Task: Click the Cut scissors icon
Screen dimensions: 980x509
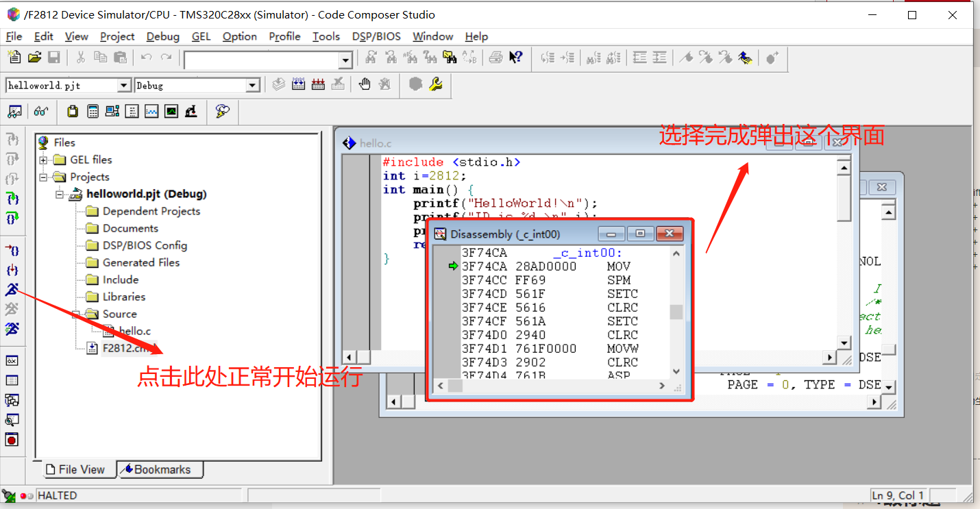Action: click(81, 58)
